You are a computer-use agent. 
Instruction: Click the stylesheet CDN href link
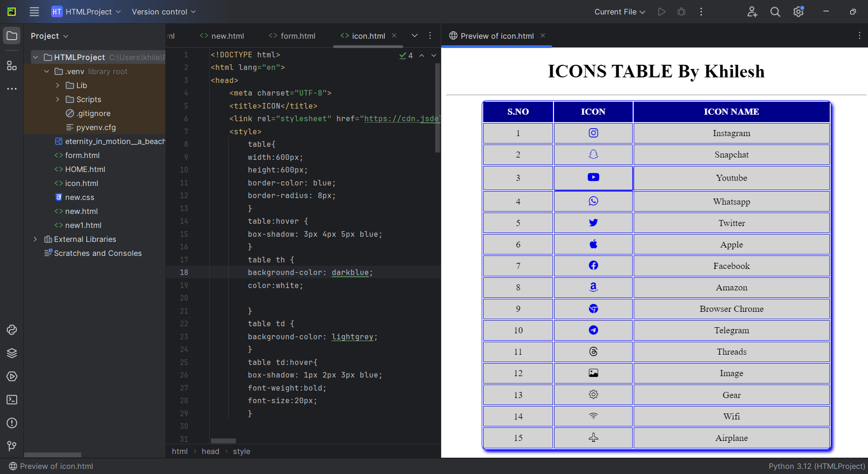click(402, 118)
